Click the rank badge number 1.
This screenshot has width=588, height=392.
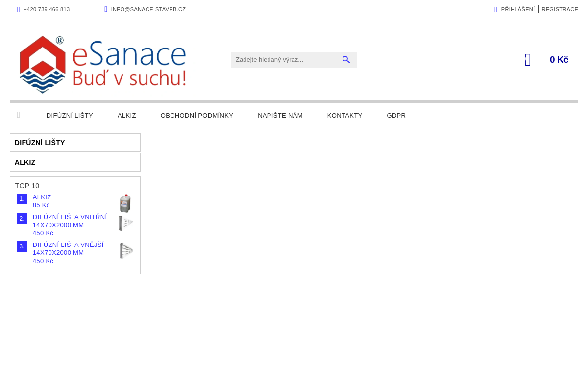(x=22, y=199)
